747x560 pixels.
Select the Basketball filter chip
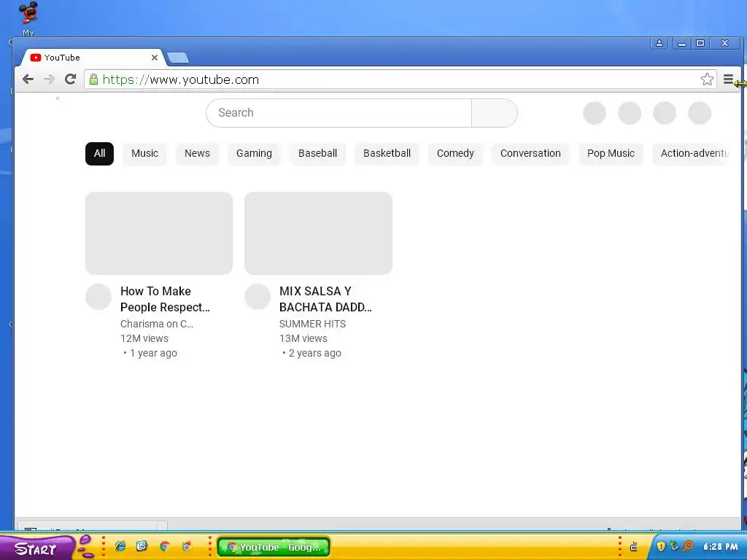click(x=387, y=153)
